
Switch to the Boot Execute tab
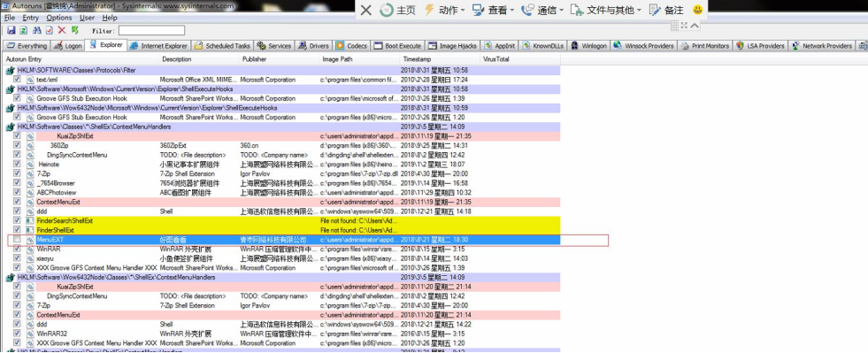[397, 46]
